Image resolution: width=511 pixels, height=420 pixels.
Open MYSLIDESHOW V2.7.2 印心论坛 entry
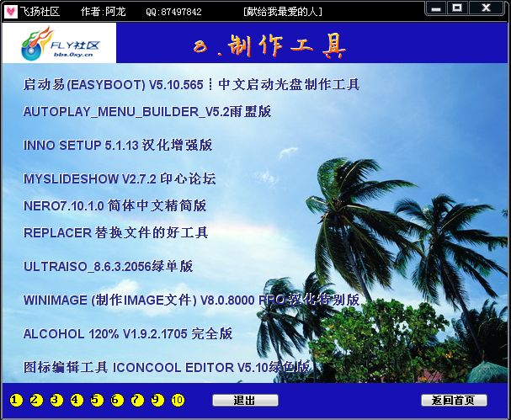point(120,178)
